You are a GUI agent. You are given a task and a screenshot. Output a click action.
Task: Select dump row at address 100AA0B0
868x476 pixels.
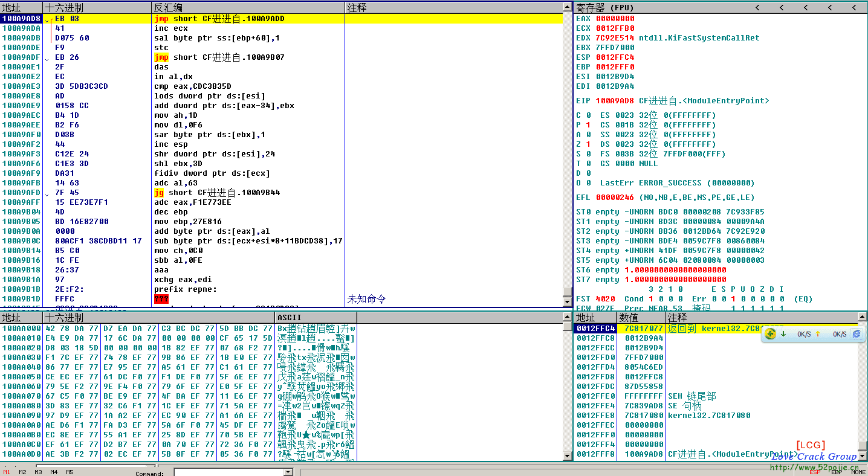[179, 435]
